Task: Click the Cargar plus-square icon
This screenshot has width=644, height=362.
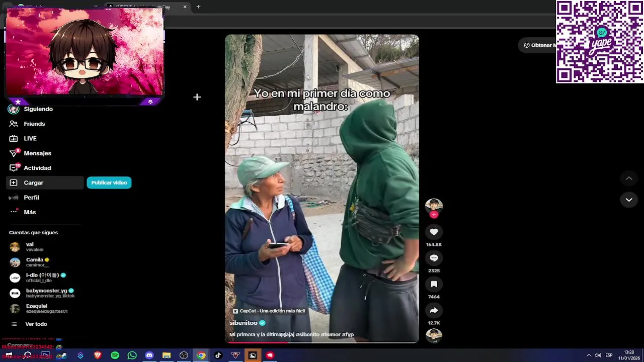Action: pos(14,183)
